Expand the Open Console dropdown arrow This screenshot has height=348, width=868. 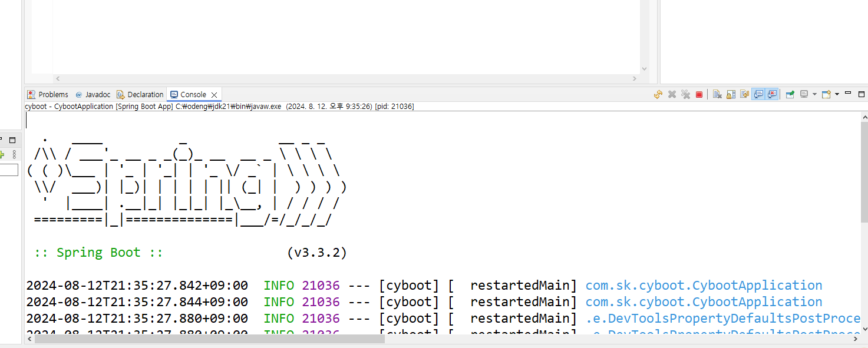point(837,94)
